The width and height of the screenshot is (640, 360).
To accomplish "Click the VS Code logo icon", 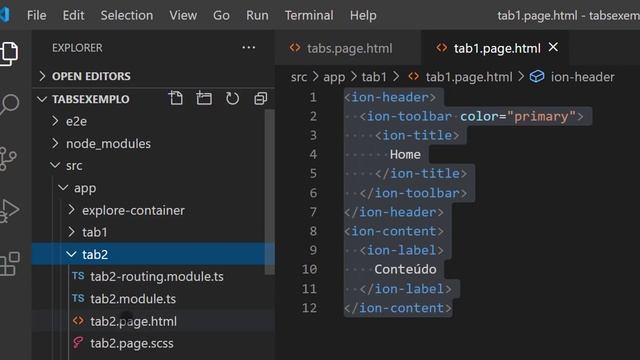I will pyautogui.click(x=5, y=15).
